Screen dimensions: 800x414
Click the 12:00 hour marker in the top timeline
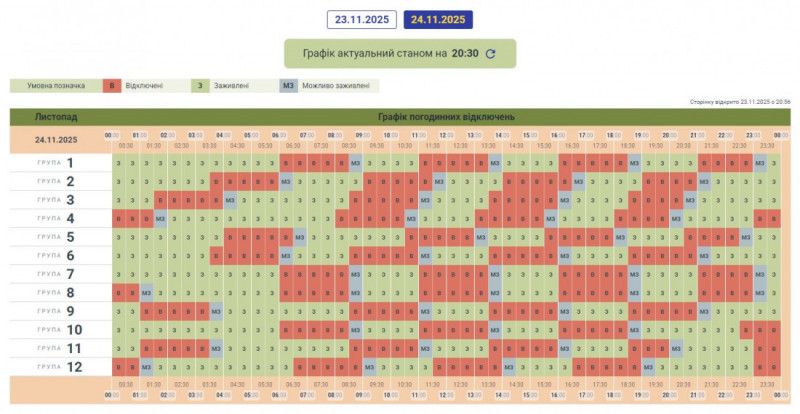[x=446, y=134]
